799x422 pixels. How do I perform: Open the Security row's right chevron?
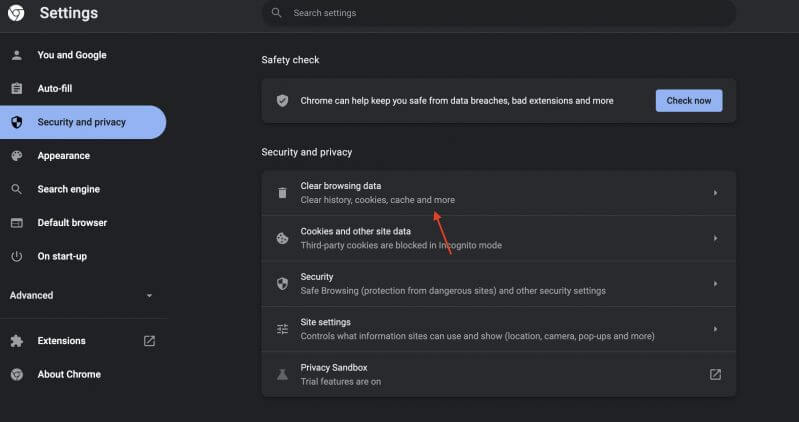tap(715, 284)
